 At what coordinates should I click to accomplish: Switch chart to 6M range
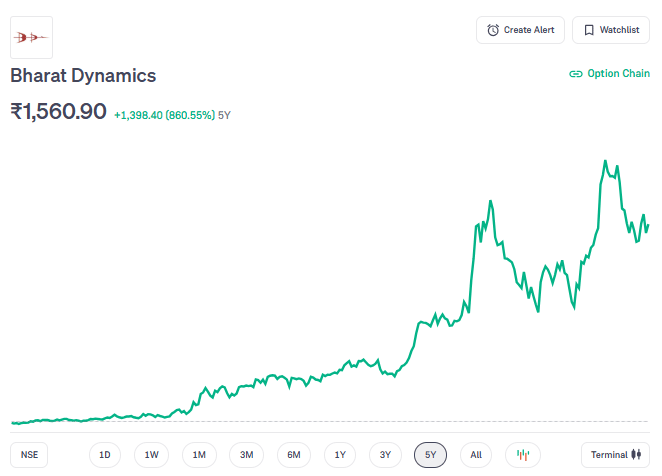point(294,455)
